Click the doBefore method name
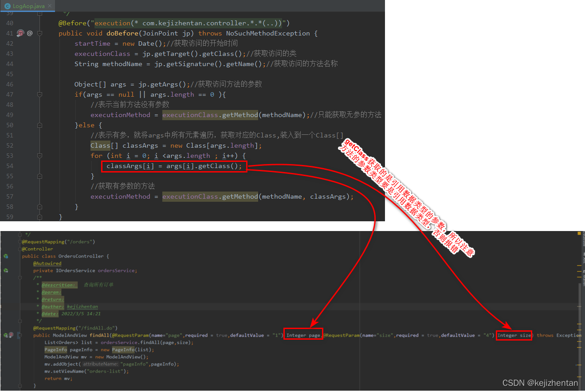This screenshot has height=392, width=585. (x=122, y=33)
